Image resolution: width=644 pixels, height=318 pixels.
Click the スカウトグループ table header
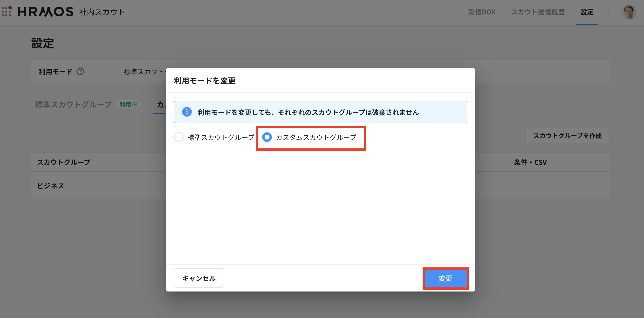tap(64, 162)
